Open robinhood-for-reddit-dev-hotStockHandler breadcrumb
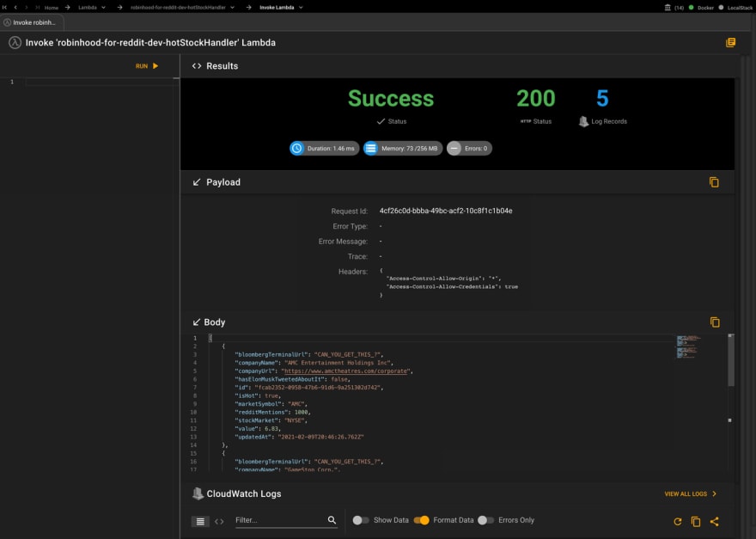 point(178,8)
